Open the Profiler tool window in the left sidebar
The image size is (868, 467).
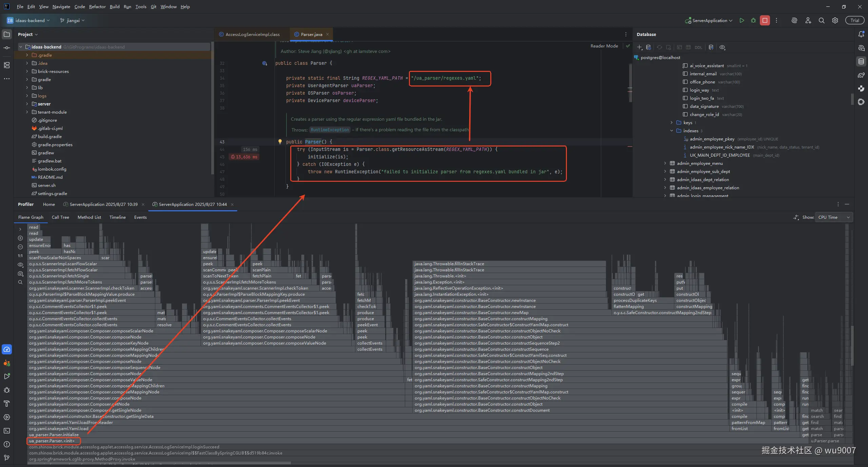point(7,349)
